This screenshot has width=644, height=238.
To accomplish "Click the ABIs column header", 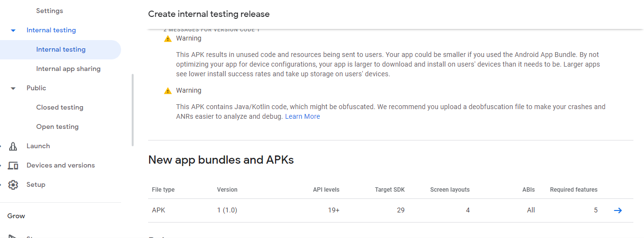I will [529, 190].
